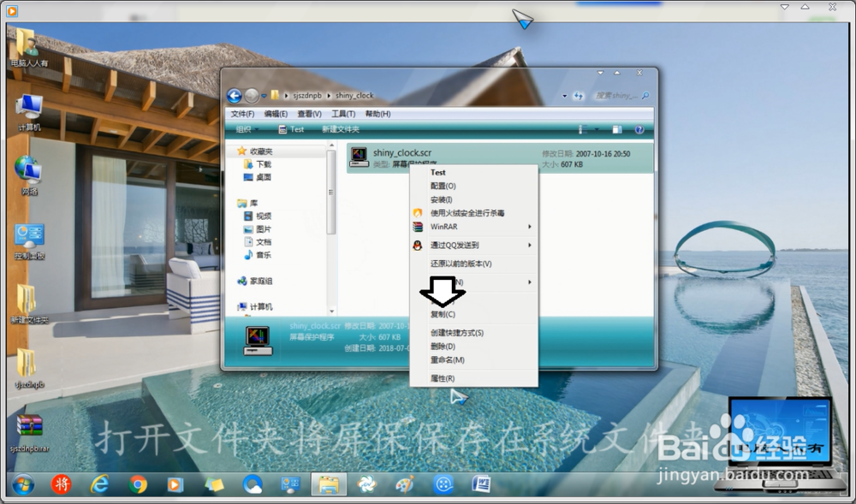This screenshot has height=504, width=856.
Task: Open the 网络 desktop icon
Action: pos(29,176)
